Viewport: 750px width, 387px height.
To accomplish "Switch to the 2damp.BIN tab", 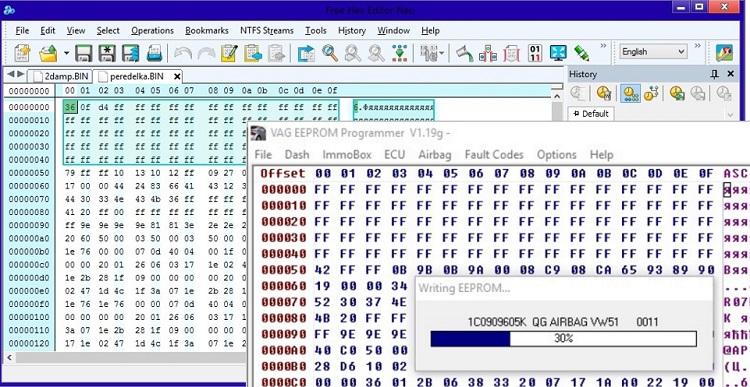I will 59,77.
